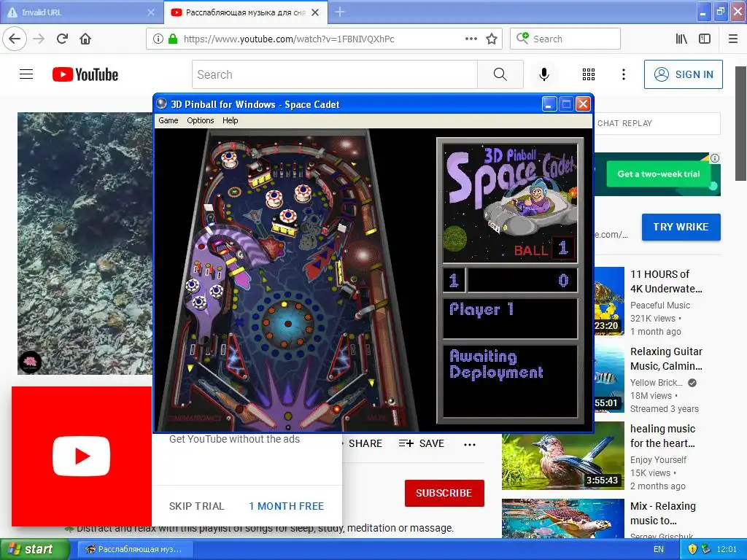Close the YouTube video tab
Image resolution: width=747 pixels, height=560 pixels.
pos(315,12)
